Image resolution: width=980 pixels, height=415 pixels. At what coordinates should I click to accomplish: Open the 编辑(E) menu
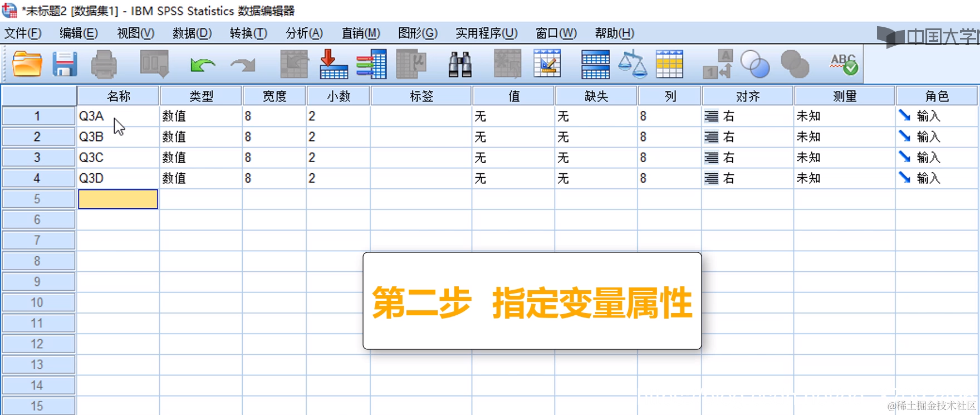[x=79, y=33]
